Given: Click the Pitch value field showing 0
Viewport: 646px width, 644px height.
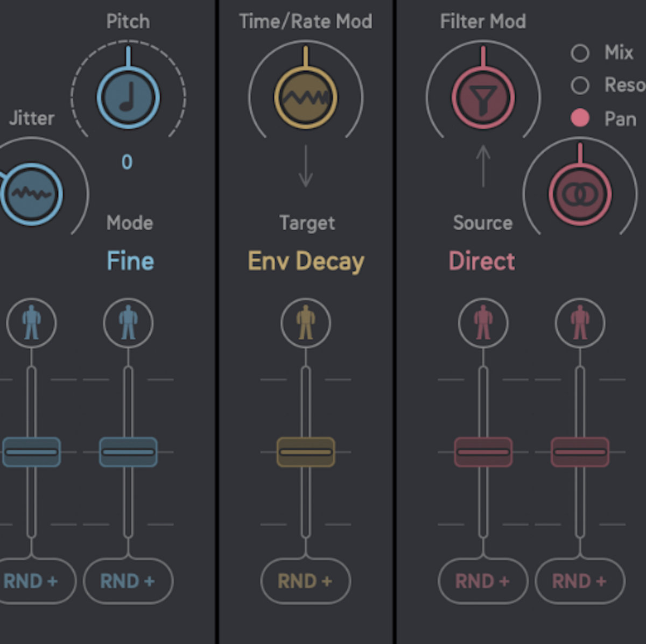Looking at the screenshot, I should click(127, 162).
